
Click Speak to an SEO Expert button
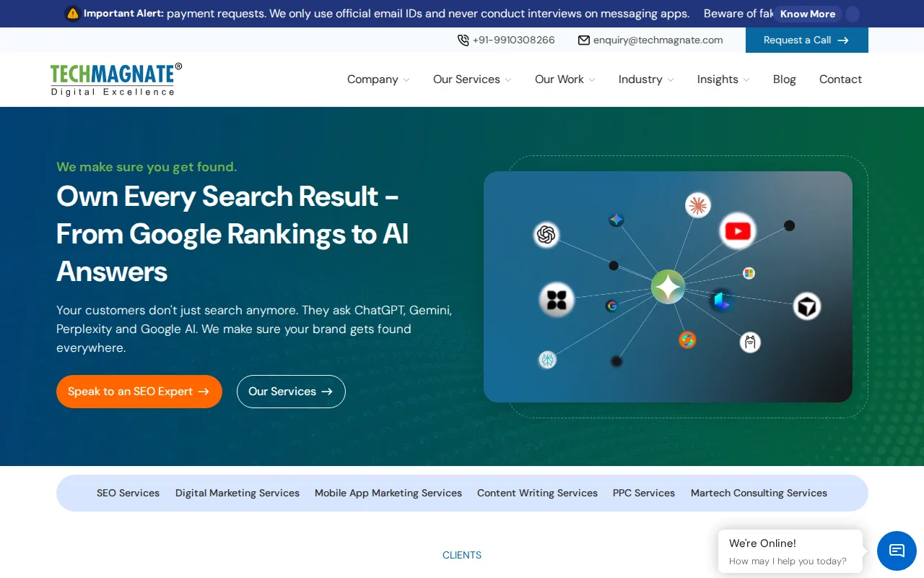[x=139, y=392]
